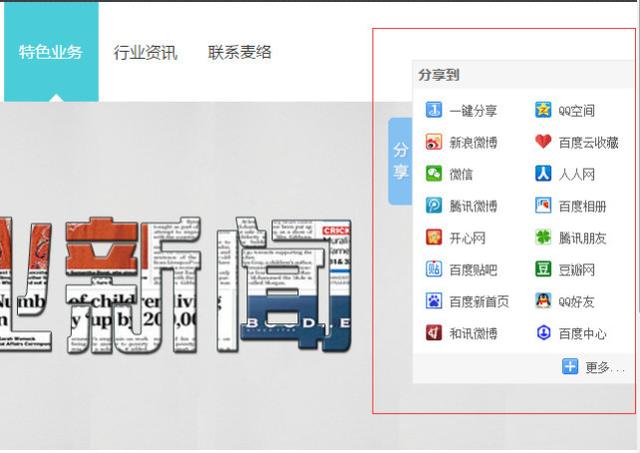
Task: Click the 和讯微博 text label
Action: click(x=473, y=333)
